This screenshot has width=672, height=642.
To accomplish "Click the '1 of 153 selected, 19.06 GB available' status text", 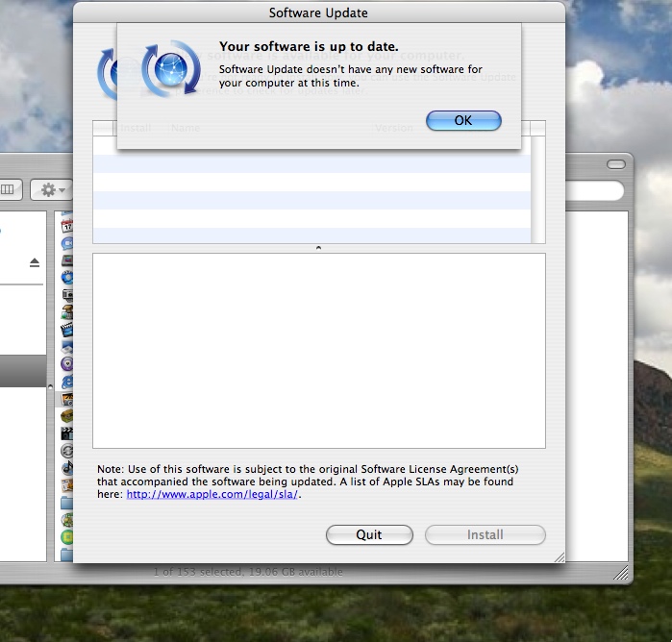I will pyautogui.click(x=248, y=572).
